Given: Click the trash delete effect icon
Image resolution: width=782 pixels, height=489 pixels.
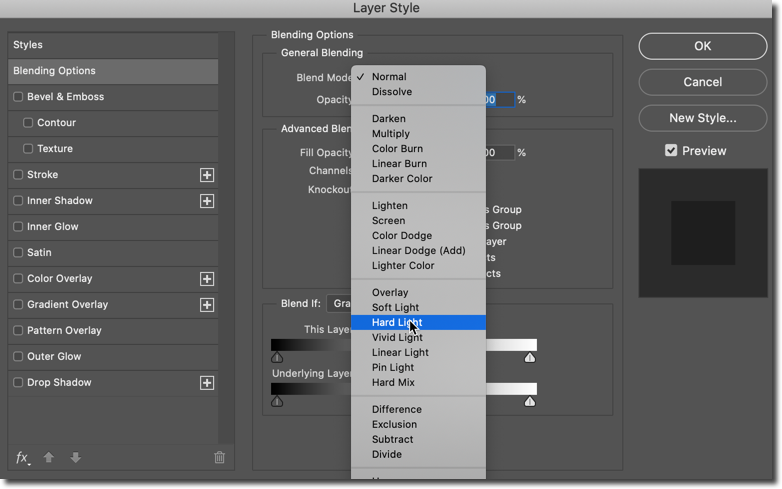Looking at the screenshot, I should [x=219, y=457].
